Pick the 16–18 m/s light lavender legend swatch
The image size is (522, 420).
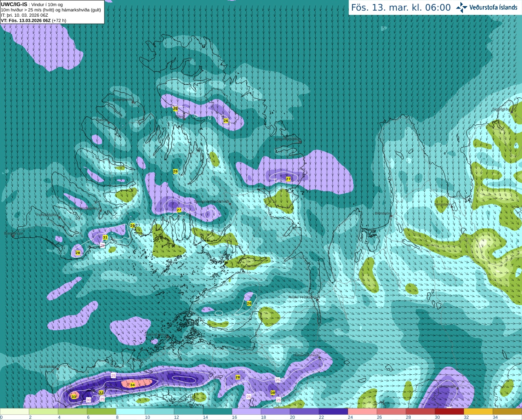coord(247,411)
